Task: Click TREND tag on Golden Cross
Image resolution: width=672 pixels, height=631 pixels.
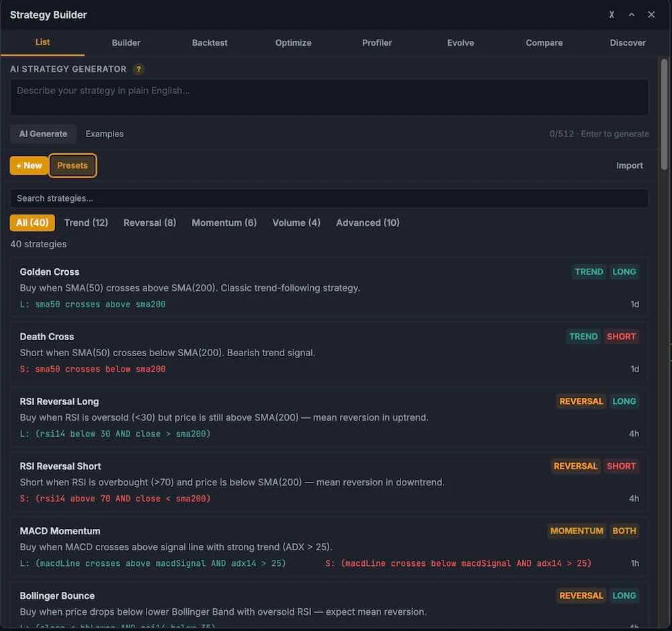Action: click(589, 271)
